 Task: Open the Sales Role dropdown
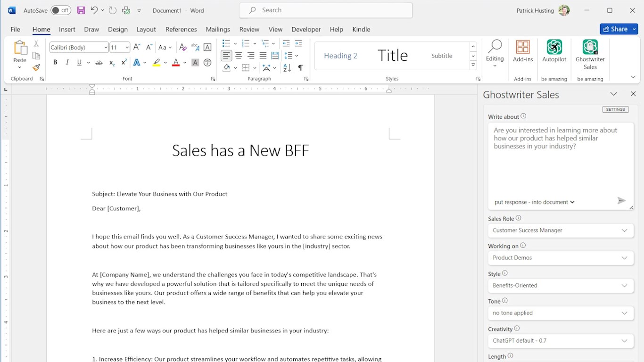click(561, 230)
